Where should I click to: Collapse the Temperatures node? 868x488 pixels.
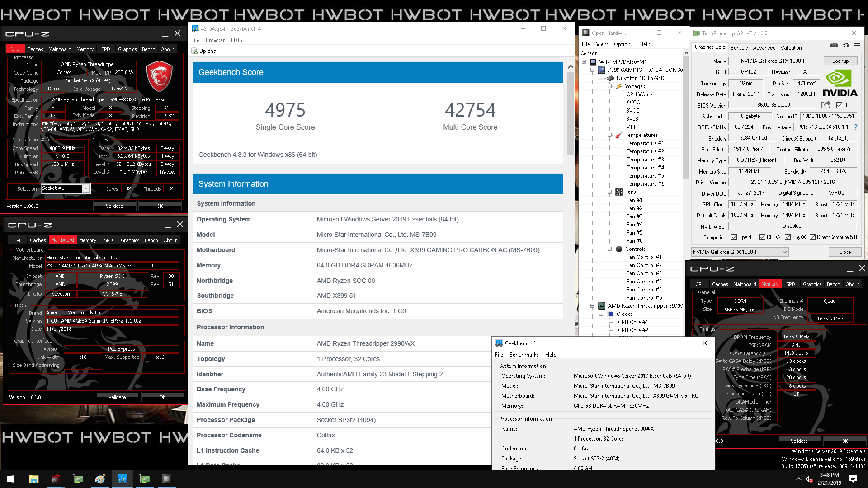[610, 135]
